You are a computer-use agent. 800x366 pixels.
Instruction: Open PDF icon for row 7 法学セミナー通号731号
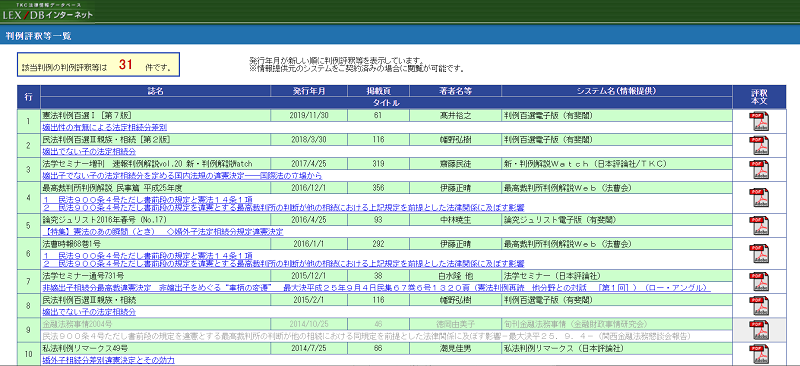click(x=759, y=281)
